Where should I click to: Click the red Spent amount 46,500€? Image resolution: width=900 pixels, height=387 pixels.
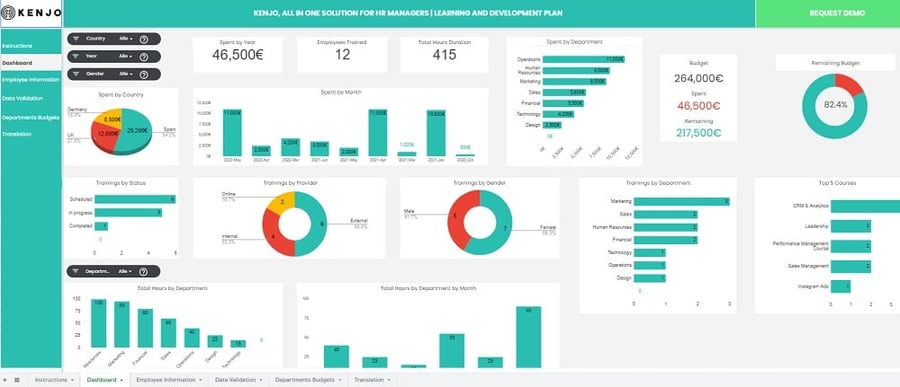[699, 106]
